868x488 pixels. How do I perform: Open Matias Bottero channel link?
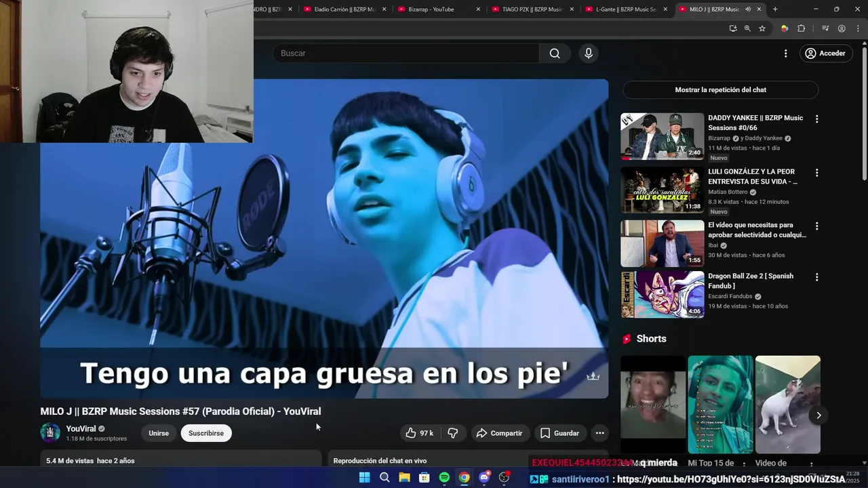coord(728,192)
